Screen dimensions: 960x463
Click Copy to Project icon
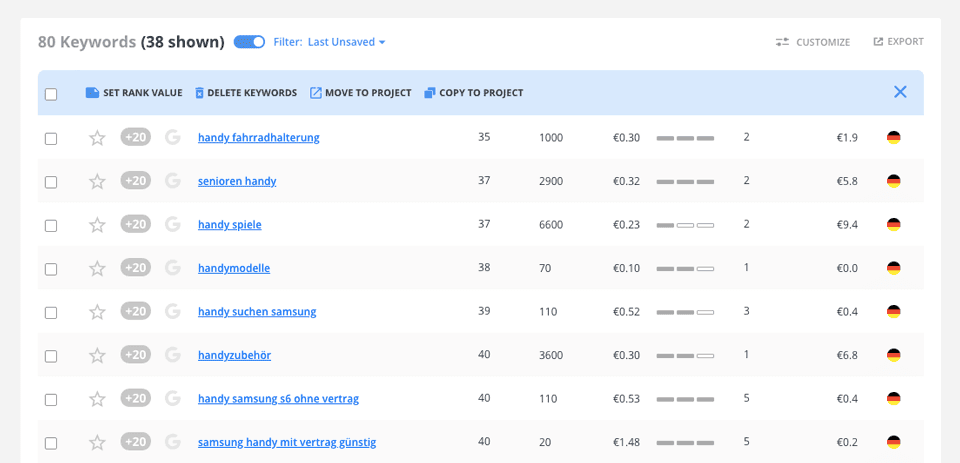click(x=430, y=93)
